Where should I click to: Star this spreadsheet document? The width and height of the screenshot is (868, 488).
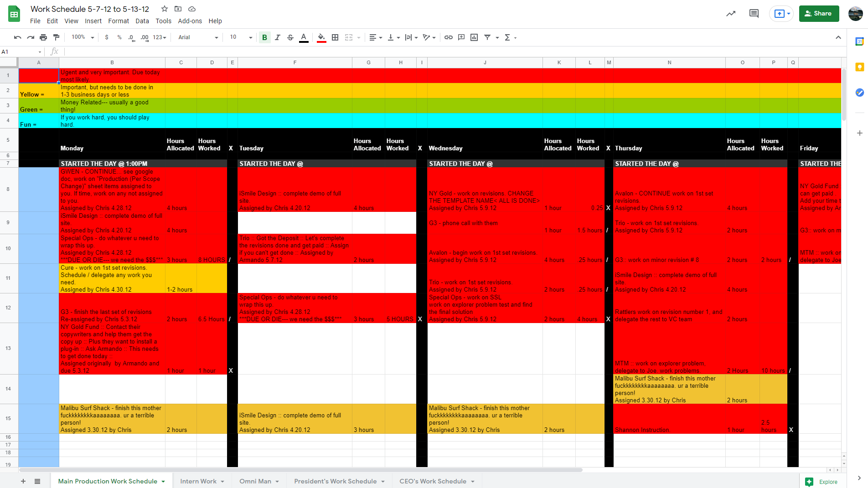(x=165, y=9)
